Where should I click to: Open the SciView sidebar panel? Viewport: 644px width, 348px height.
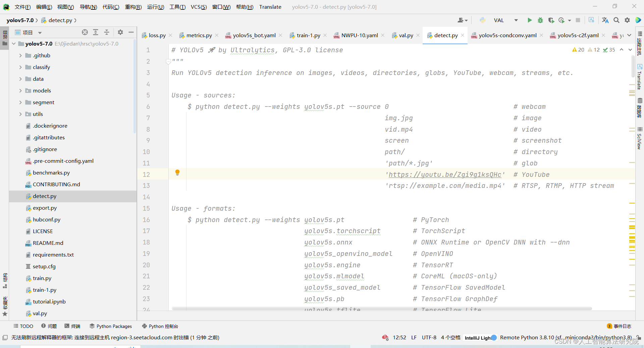(x=640, y=138)
